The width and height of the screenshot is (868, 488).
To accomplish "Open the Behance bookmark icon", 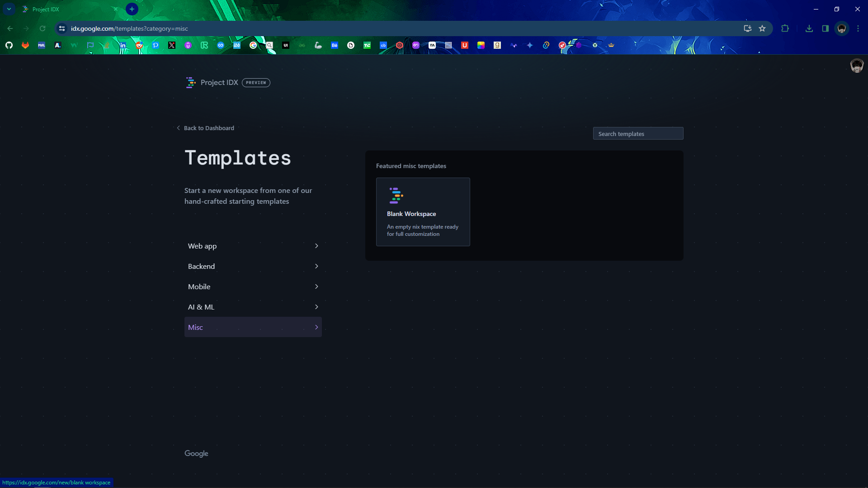I will pyautogui.click(x=335, y=45).
